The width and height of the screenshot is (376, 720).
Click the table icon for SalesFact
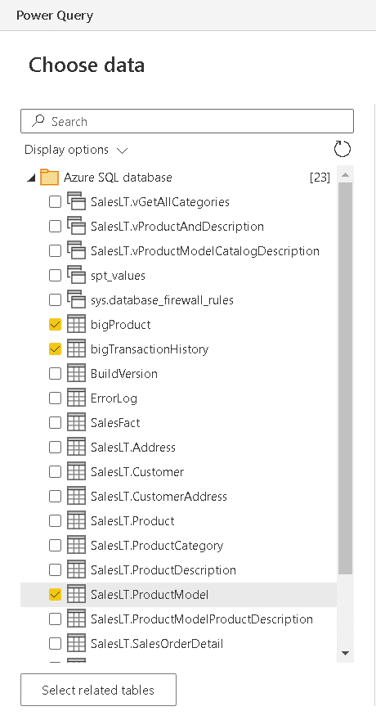click(x=76, y=423)
